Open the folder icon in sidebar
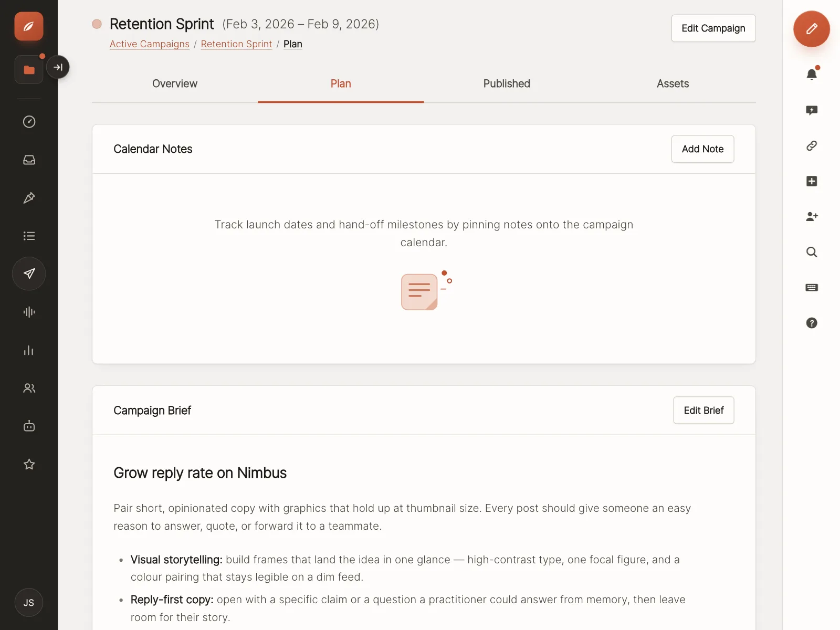Image resolution: width=840 pixels, height=630 pixels. [x=29, y=70]
